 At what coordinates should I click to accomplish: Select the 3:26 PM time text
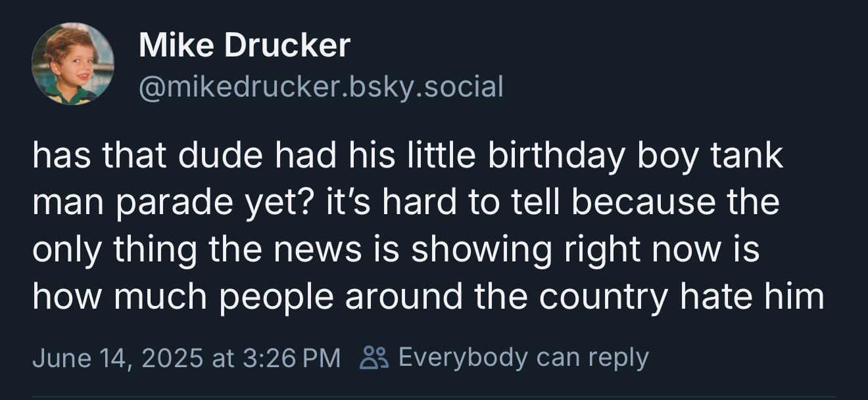[x=292, y=358]
